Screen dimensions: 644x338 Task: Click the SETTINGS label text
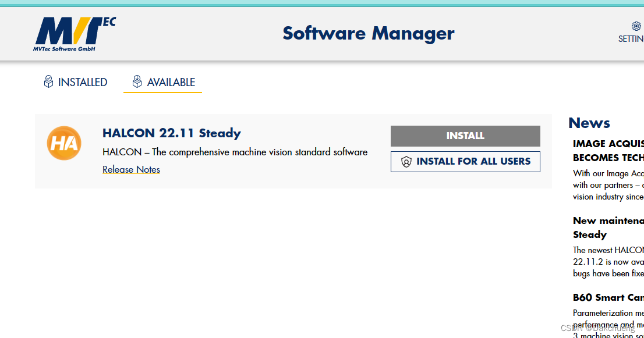coord(631,39)
